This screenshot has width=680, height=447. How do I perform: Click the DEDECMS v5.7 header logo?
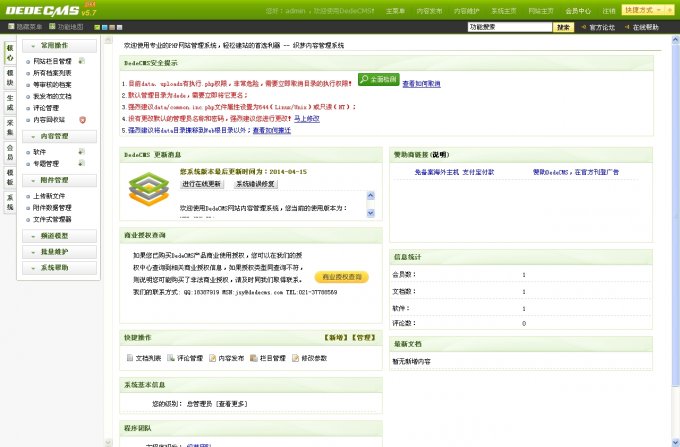[51, 10]
